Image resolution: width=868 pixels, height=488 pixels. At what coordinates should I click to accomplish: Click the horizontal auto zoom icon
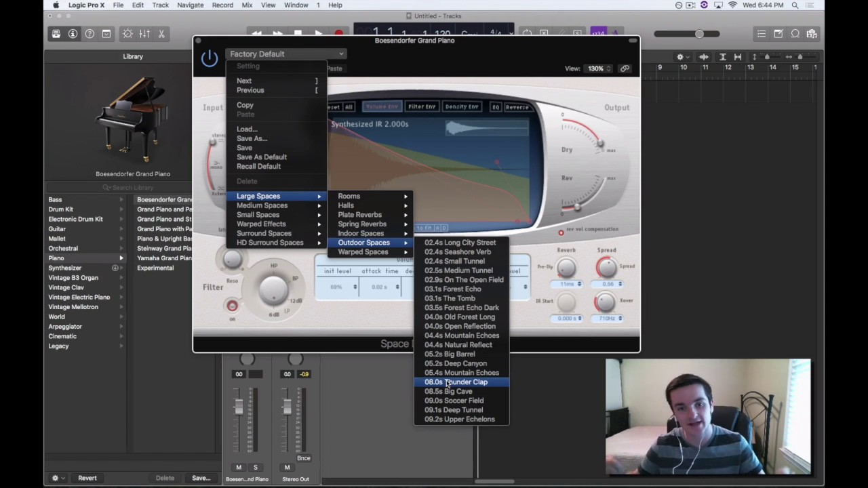pyautogui.click(x=738, y=57)
